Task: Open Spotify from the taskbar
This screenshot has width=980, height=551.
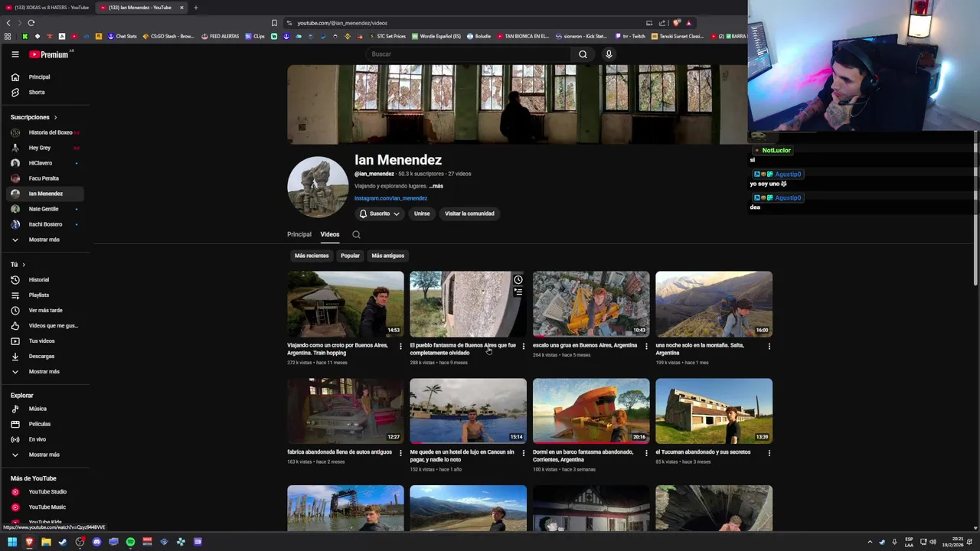Action: pos(130,542)
